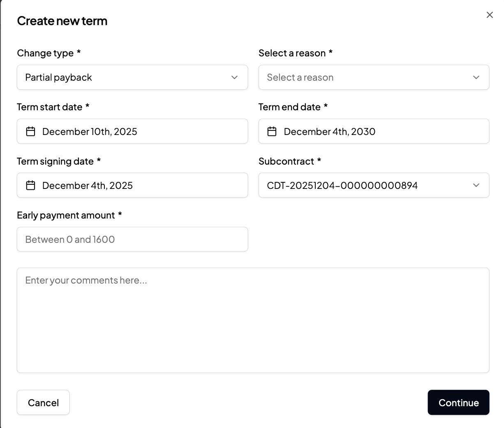Click the Early payment amount label
The height and width of the screenshot is (428, 504).
pos(66,215)
